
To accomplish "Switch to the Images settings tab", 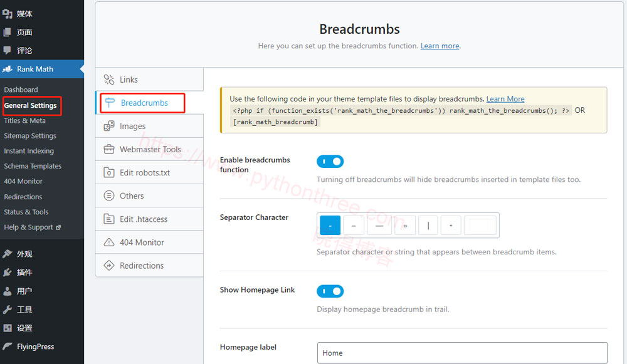I will click(150, 127).
